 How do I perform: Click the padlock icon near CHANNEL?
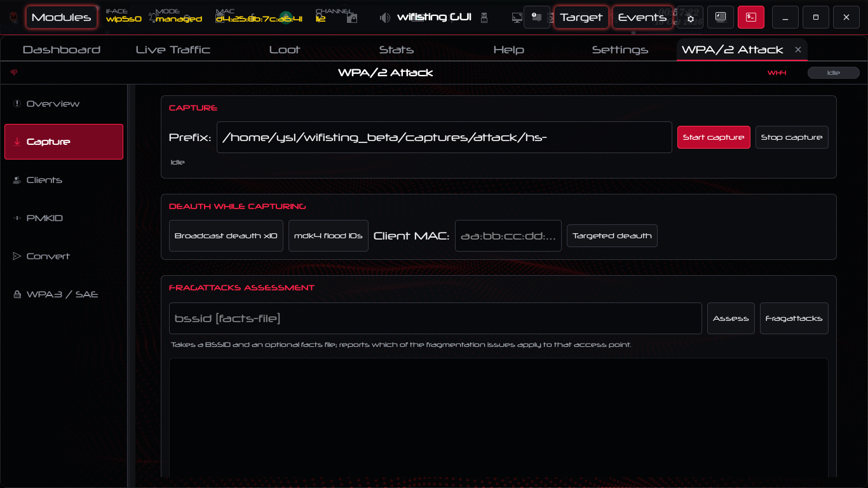click(351, 19)
